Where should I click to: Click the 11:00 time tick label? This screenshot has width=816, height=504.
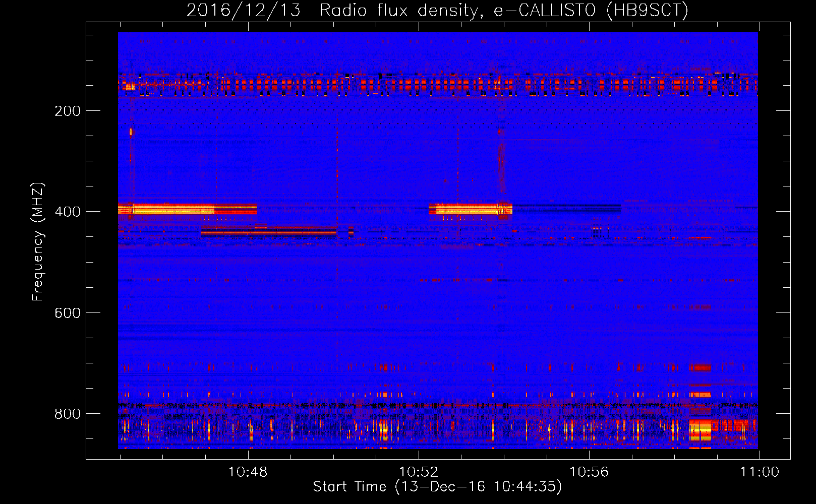(x=760, y=472)
